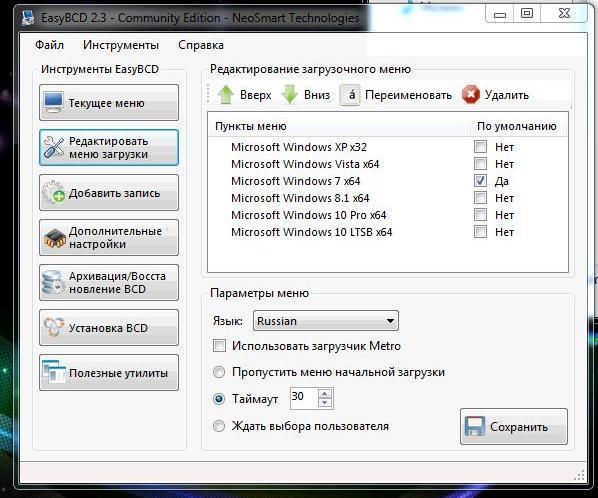This screenshot has width=598, height=498.
Task: Click the window resize grip in status bar
Action: click(579, 475)
